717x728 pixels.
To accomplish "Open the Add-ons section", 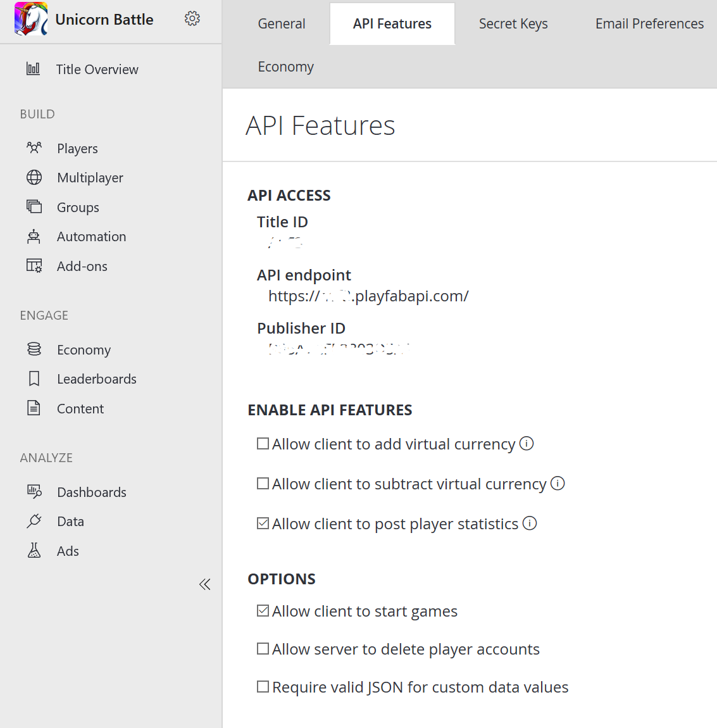I will [82, 266].
